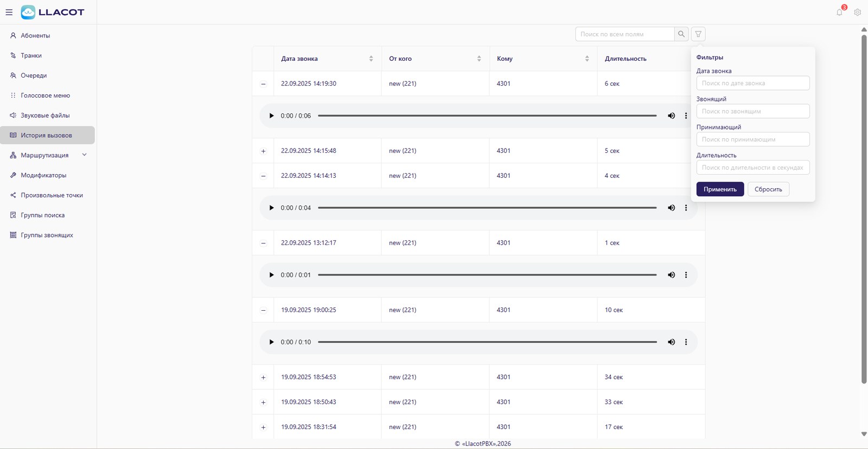Open Очереди in the sidebar

(x=47, y=75)
